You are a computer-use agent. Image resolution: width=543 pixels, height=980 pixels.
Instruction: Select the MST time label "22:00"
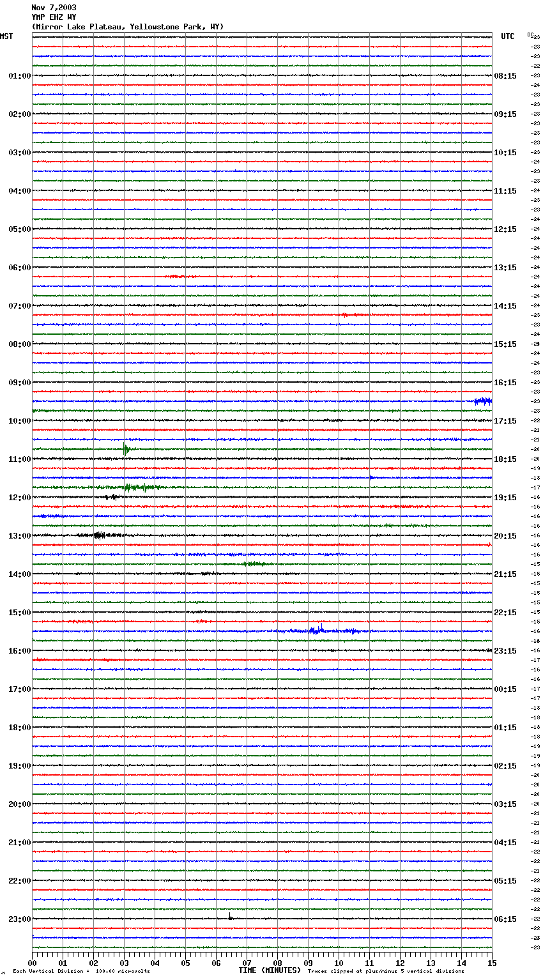20,881
